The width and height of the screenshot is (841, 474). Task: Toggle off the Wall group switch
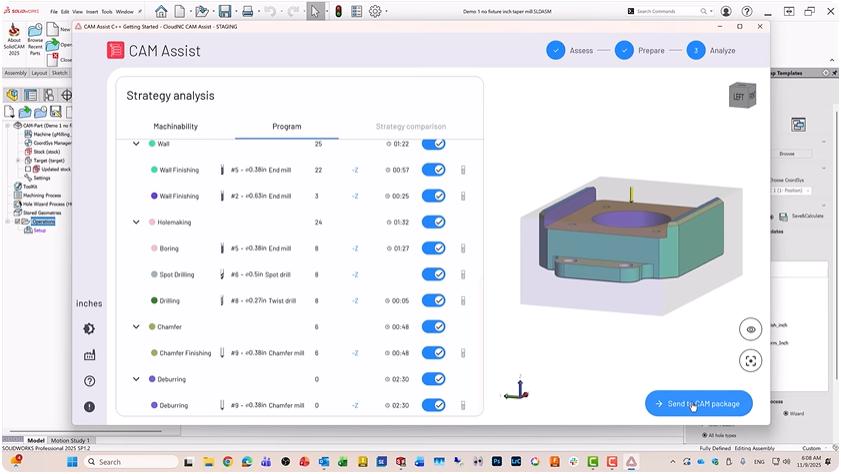433,144
